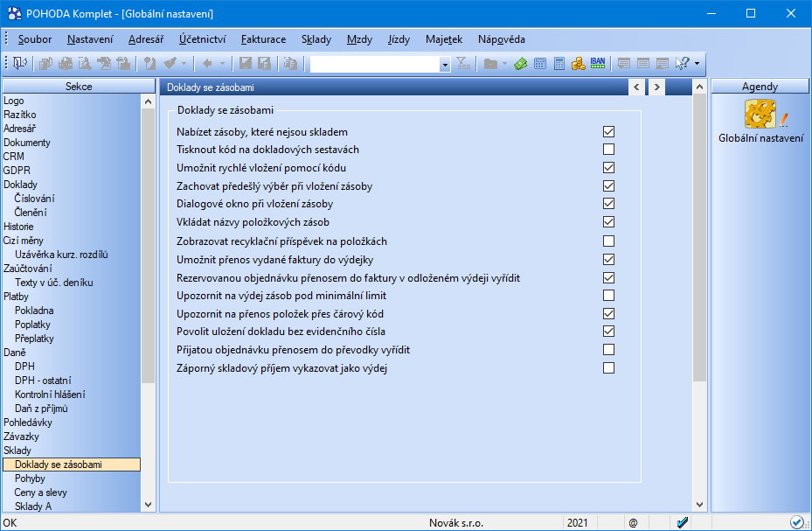812x531 pixels.
Task: Click the Globální nastavení cheese icon
Action: click(x=760, y=114)
